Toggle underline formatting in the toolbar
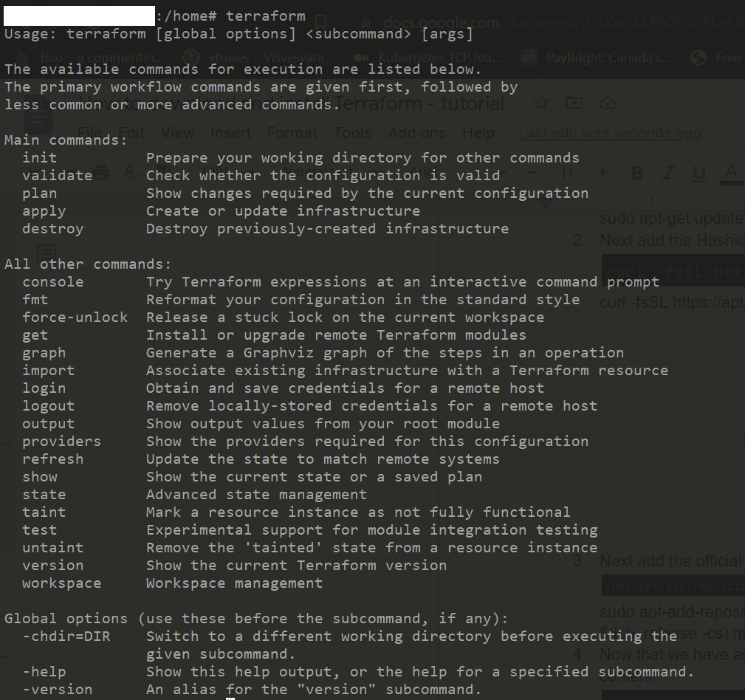The width and height of the screenshot is (745, 700). point(698,173)
